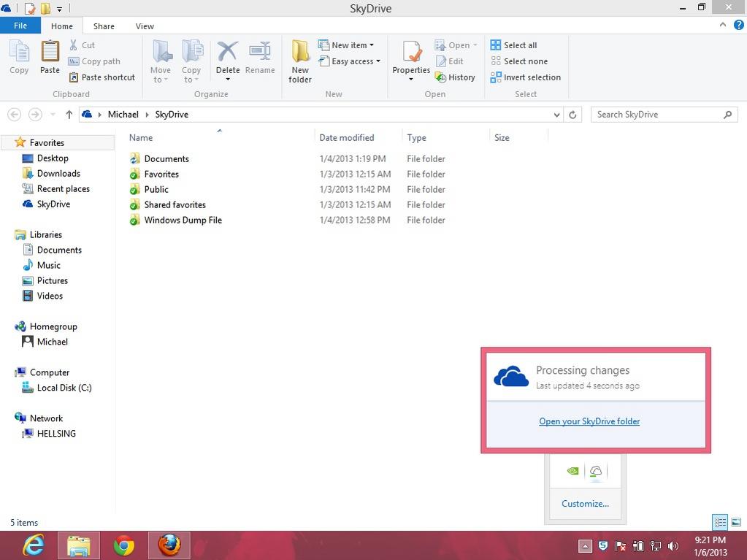Expand the address bar history dropdown
Viewport: 747px width, 560px height.
[556, 115]
